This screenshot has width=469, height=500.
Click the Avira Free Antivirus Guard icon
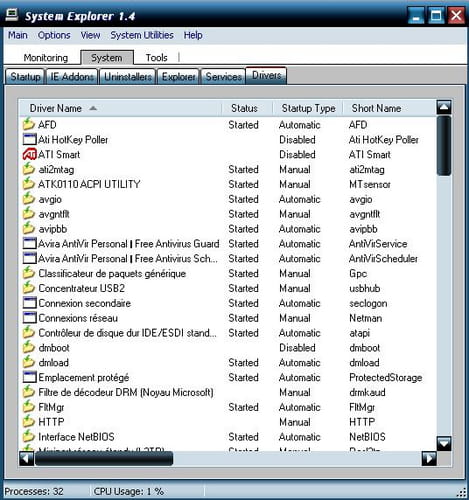(x=29, y=243)
